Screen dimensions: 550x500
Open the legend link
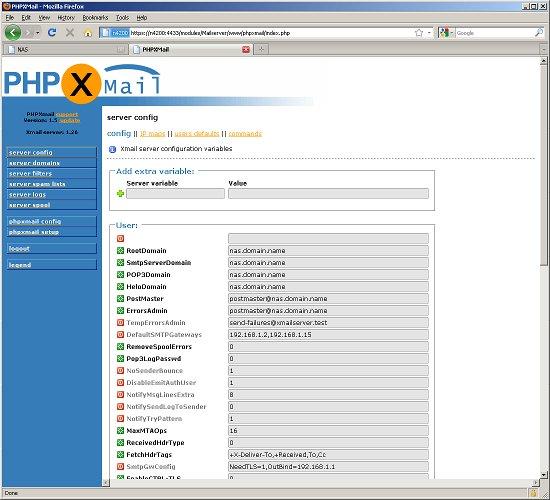[20, 265]
